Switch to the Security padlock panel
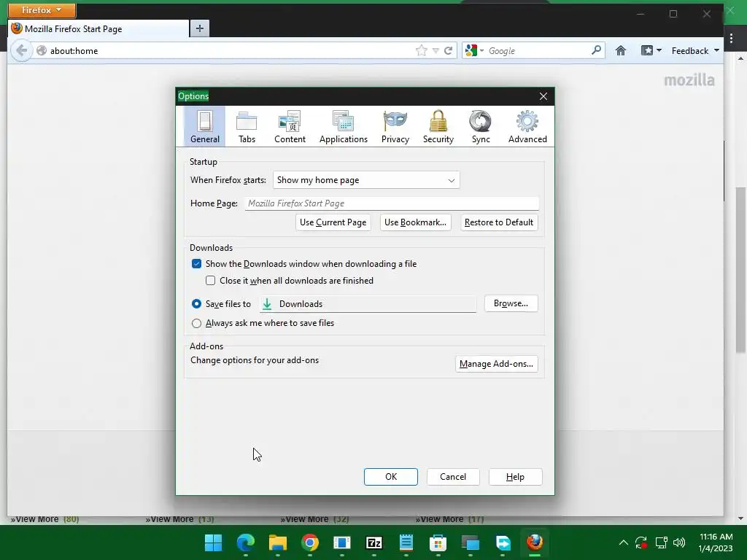Viewport: 747px width, 560px height. tap(438, 127)
